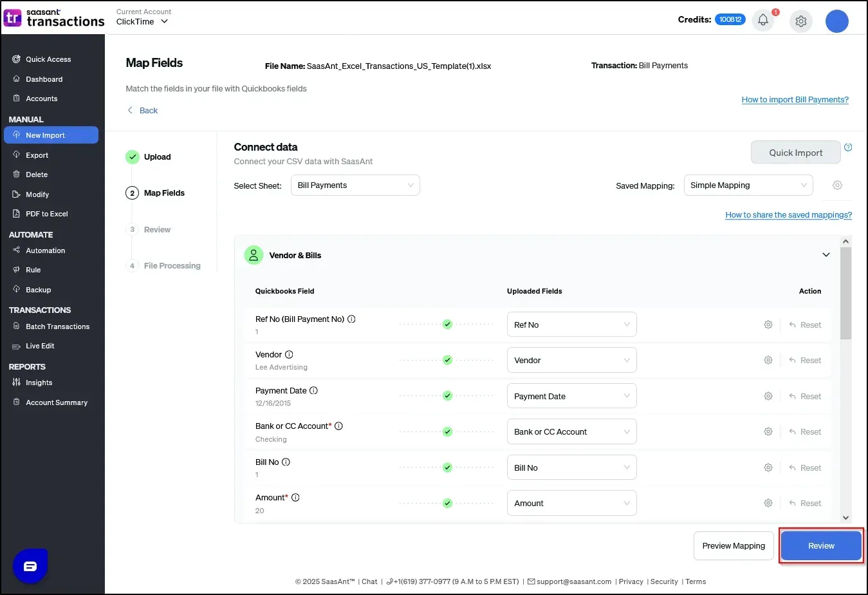
Task: Click the completed Upload step checkmark
Action: point(133,156)
